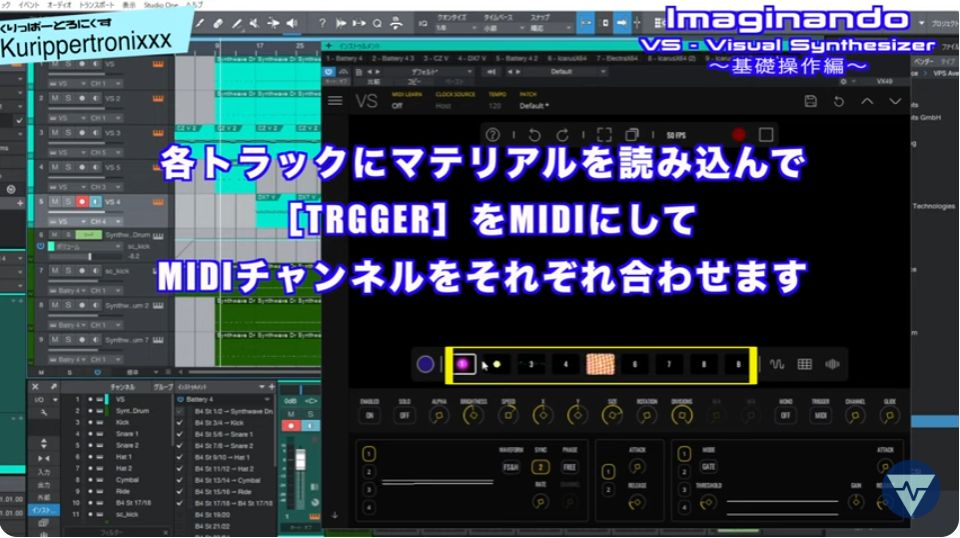Select layer slot 4
This screenshot has width=960, height=538.
tap(566, 364)
